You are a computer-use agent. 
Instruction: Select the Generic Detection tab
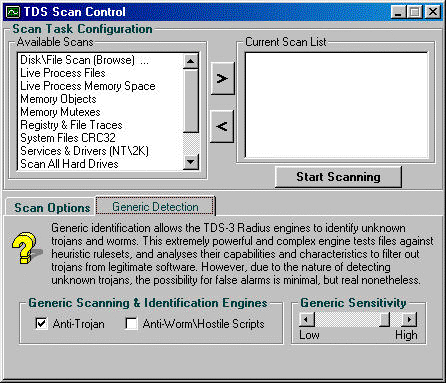[155, 206]
